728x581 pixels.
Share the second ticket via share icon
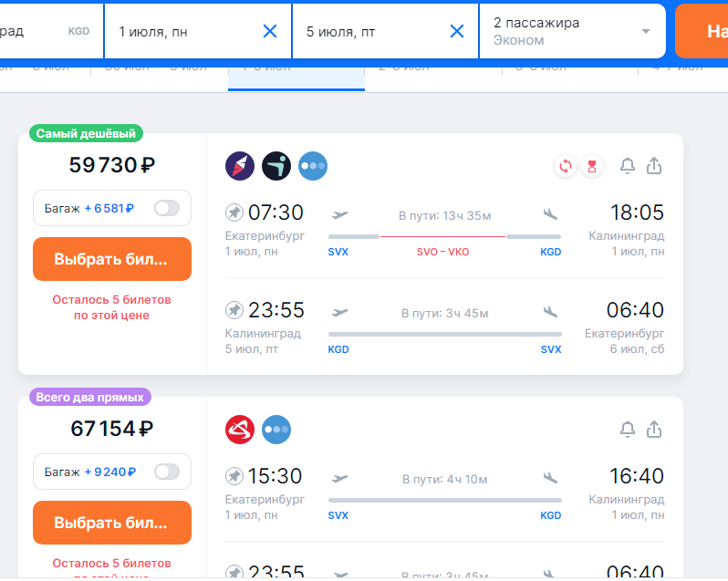654,429
